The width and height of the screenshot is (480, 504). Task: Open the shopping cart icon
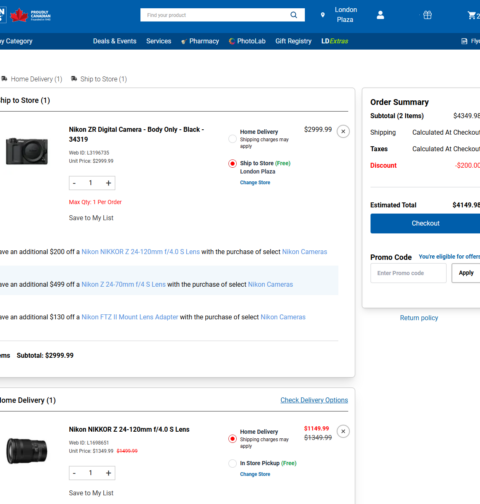(x=473, y=15)
